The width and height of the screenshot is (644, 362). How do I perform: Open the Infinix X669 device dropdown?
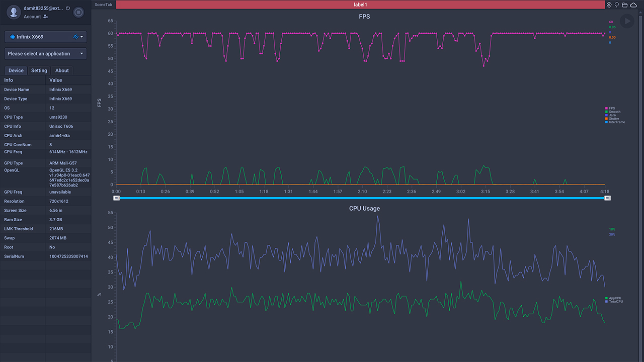45,37
